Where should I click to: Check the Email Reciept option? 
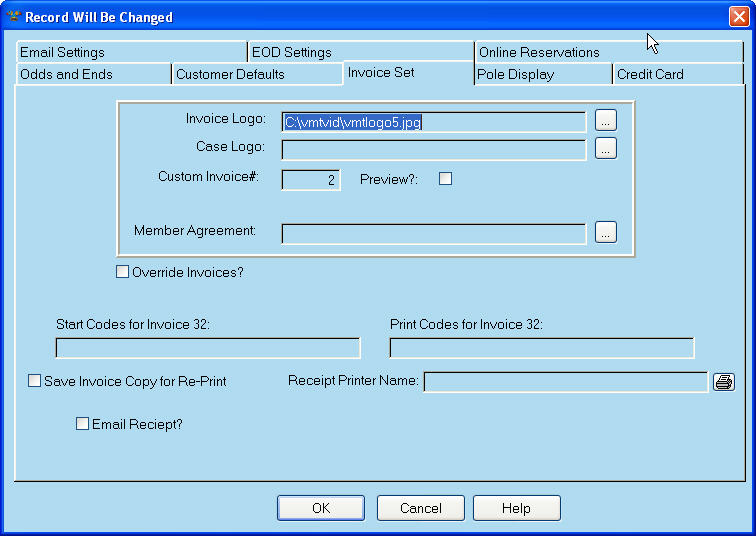[x=83, y=424]
